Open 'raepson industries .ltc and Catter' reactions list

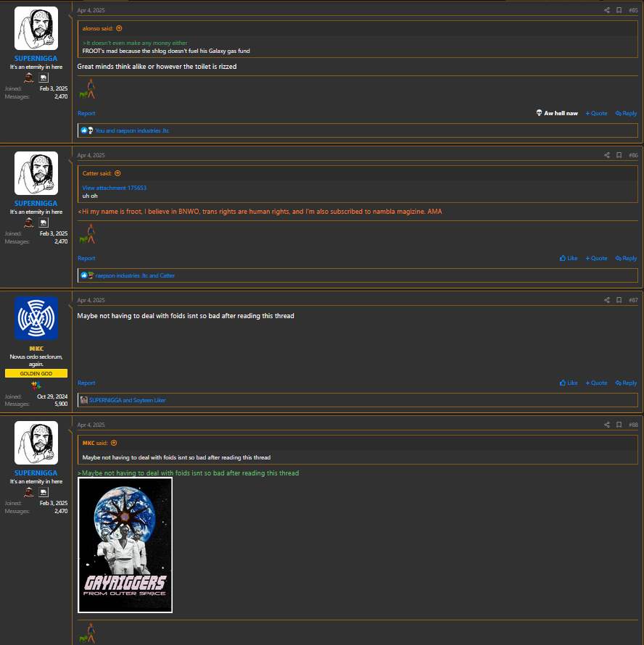[x=135, y=275]
